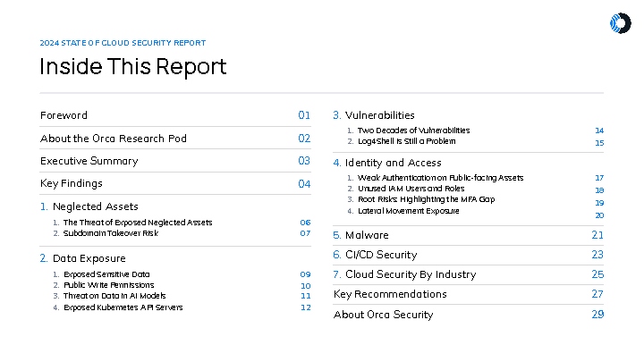The image size is (644, 362).
Task: Open the Executive Summary entry
Action: 89,161
